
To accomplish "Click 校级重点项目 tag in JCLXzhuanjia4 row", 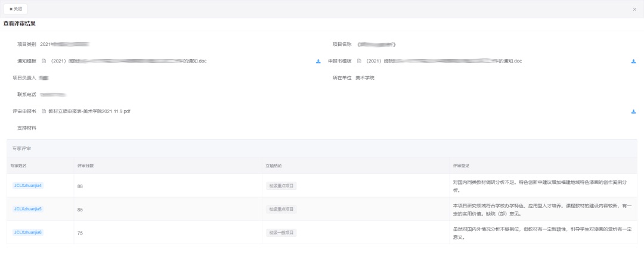I will pyautogui.click(x=281, y=186).
